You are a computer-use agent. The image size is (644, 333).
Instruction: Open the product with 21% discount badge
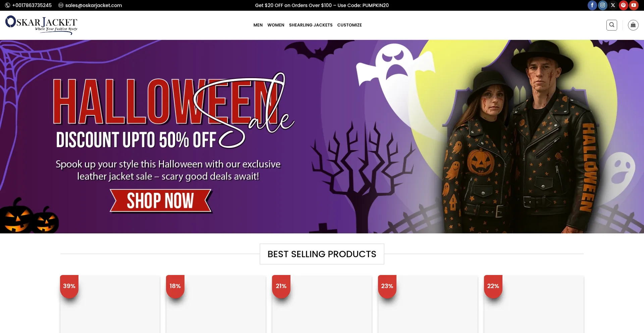(x=322, y=304)
